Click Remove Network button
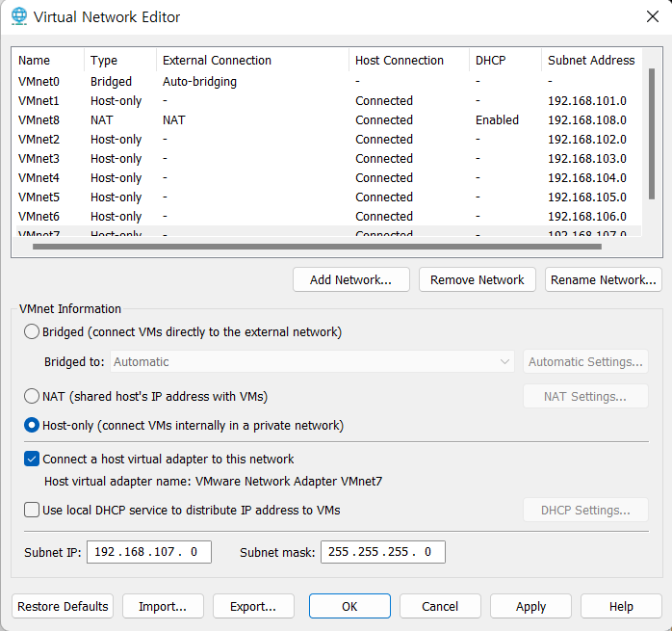Screen dimensions: 672x631 coord(477,279)
